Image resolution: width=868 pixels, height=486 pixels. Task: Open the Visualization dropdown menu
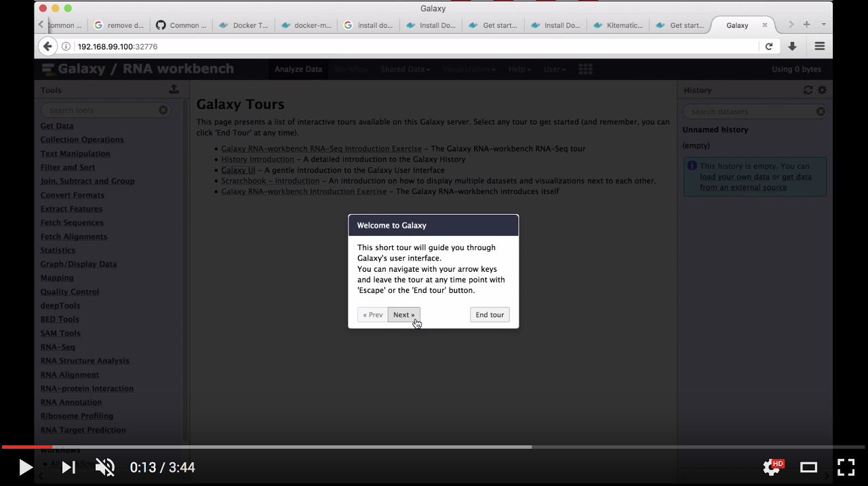point(469,69)
